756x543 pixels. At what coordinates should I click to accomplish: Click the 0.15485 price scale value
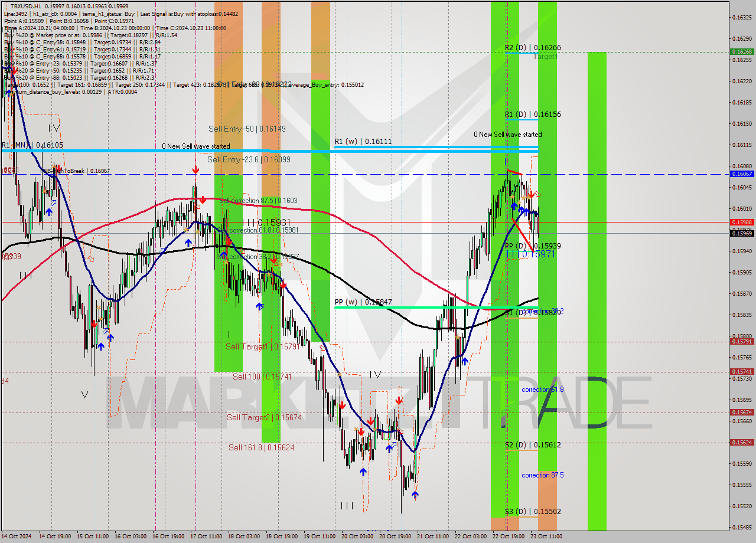click(x=742, y=528)
